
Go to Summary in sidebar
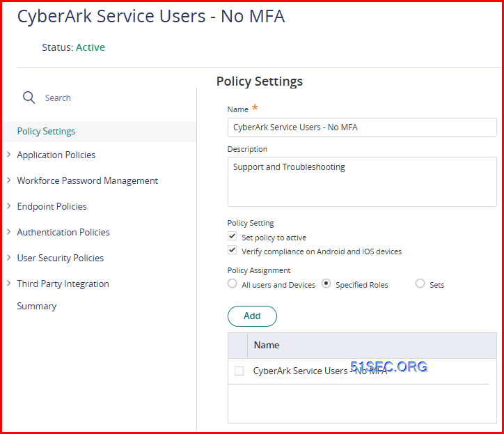pyautogui.click(x=37, y=306)
